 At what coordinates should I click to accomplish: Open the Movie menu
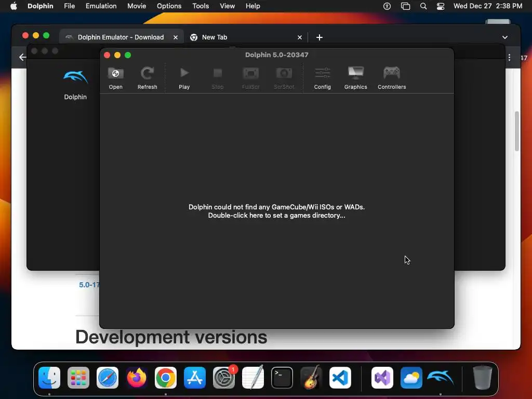tap(137, 6)
